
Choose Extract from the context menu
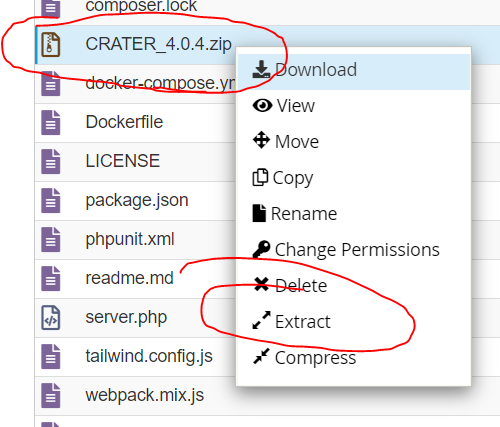(x=353, y=321)
